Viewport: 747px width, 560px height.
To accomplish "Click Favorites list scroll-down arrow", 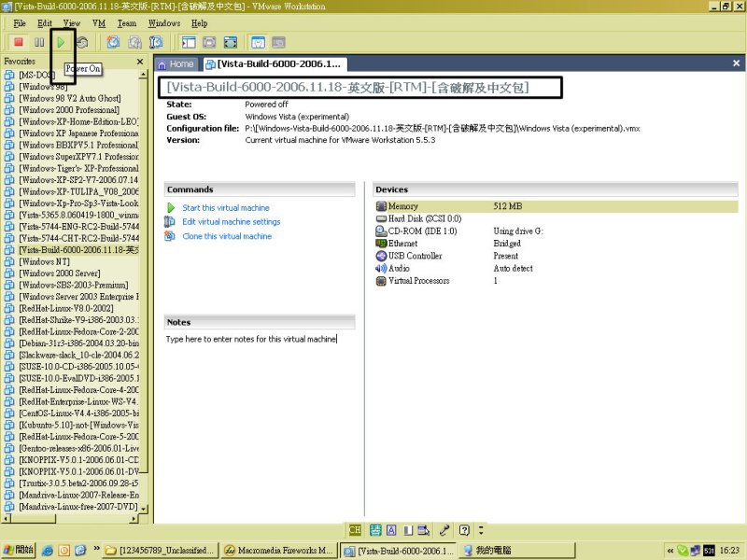I will pyautogui.click(x=144, y=509).
